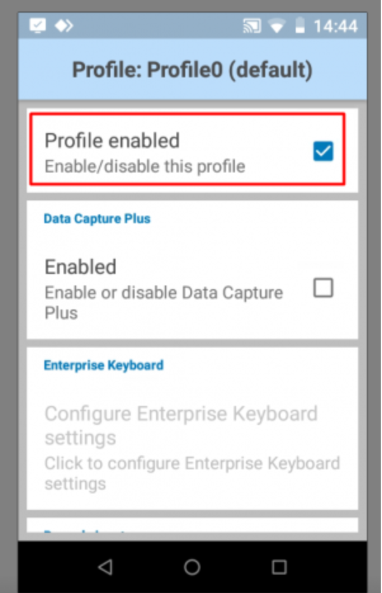Tap Click to configure Enterprise Keyboard text
Viewport: 382px width, 593px height.
click(x=192, y=473)
